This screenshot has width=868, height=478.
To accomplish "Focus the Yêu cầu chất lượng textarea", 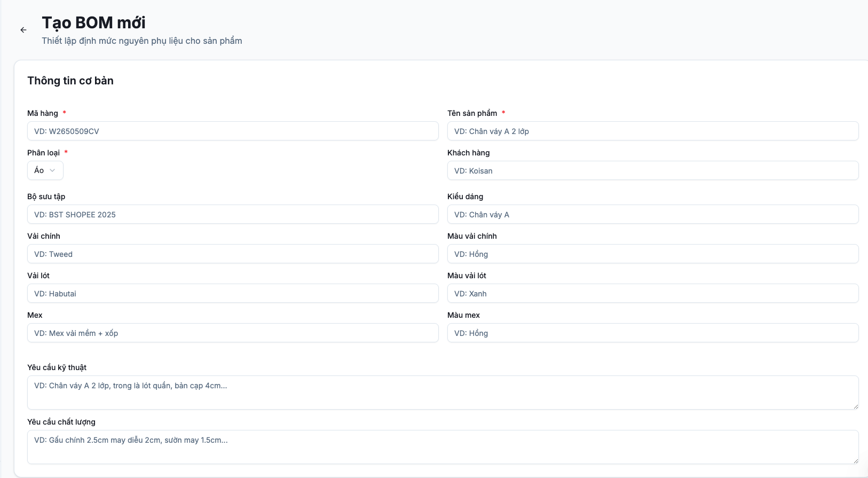I will tap(442, 447).
